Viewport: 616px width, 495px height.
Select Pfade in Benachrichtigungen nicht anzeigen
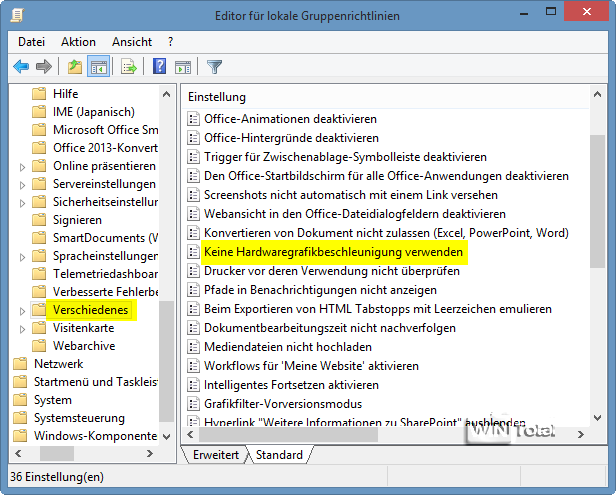(x=320, y=290)
